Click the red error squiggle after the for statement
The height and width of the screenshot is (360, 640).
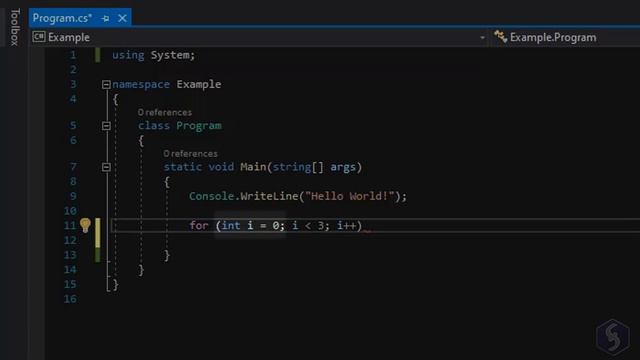367,231
